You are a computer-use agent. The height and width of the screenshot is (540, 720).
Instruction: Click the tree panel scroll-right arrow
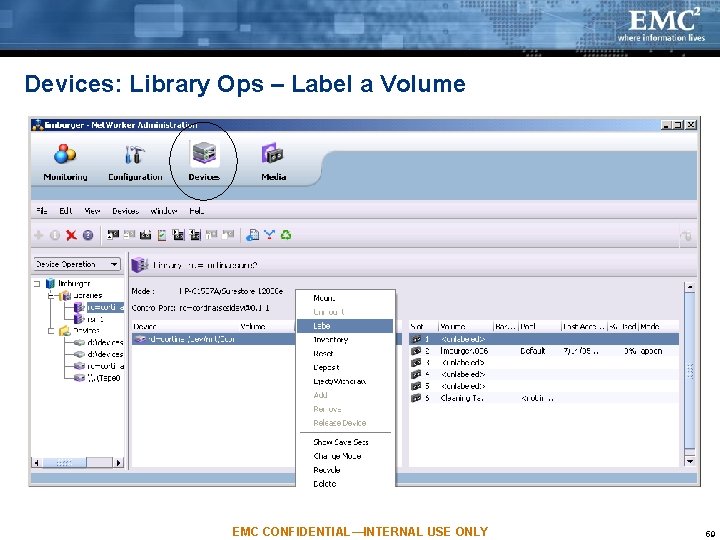click(x=118, y=462)
